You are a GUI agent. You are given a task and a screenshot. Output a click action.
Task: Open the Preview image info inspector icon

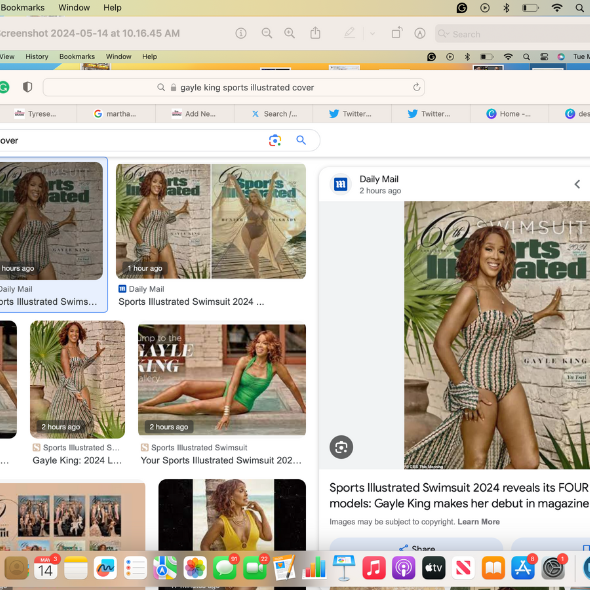click(x=241, y=33)
